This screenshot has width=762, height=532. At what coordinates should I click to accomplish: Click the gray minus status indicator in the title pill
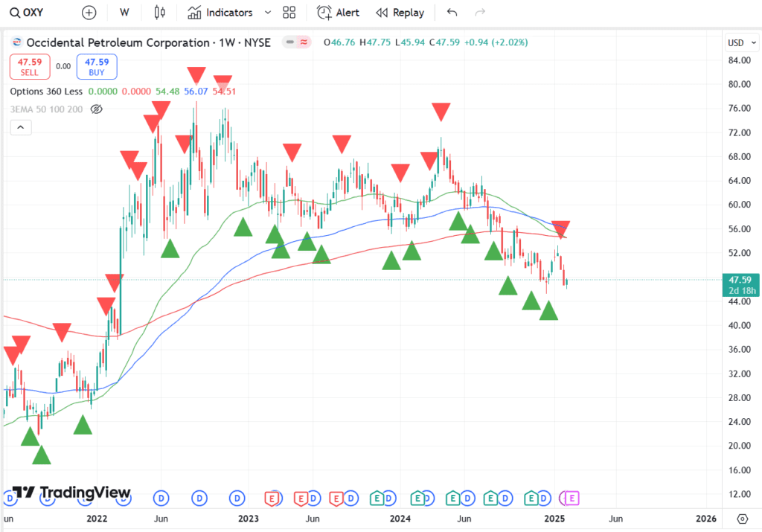(x=290, y=42)
